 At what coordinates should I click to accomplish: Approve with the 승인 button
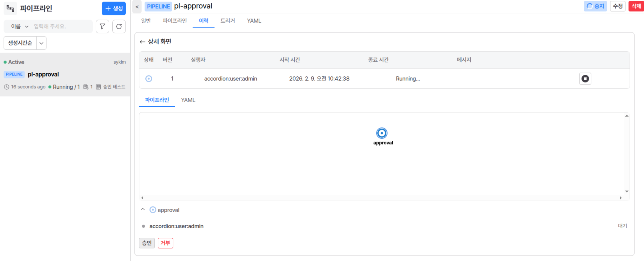pyautogui.click(x=147, y=243)
